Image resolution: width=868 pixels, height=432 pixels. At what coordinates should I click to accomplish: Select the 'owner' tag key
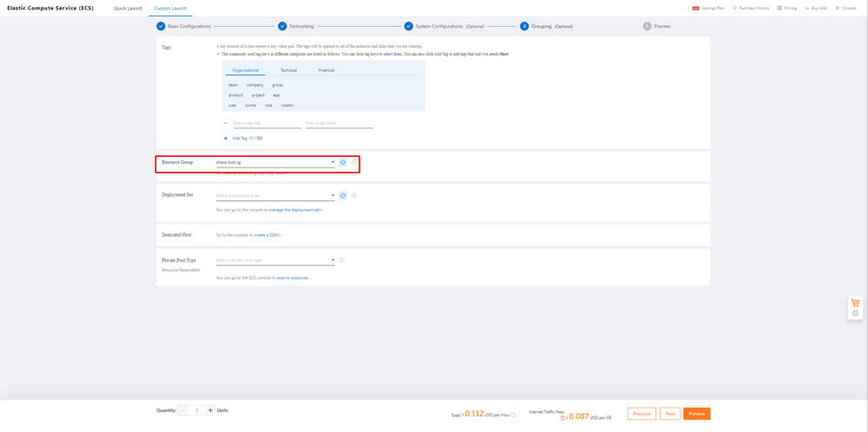coord(251,105)
